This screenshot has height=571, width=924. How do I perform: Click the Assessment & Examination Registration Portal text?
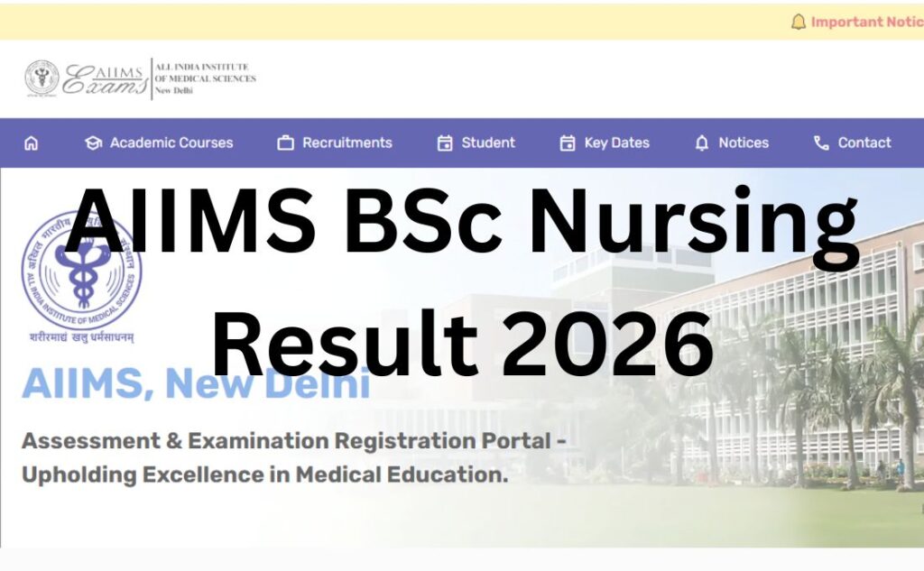[294, 441]
